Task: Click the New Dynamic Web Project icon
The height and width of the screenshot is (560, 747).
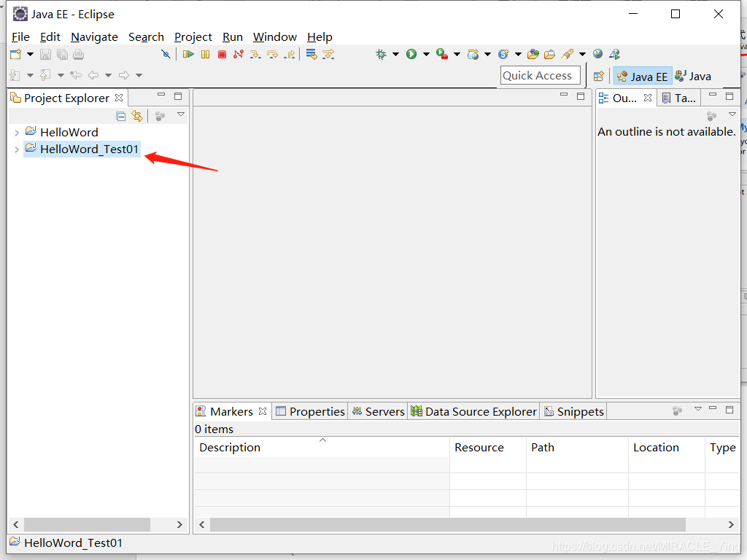Action: 473,54
